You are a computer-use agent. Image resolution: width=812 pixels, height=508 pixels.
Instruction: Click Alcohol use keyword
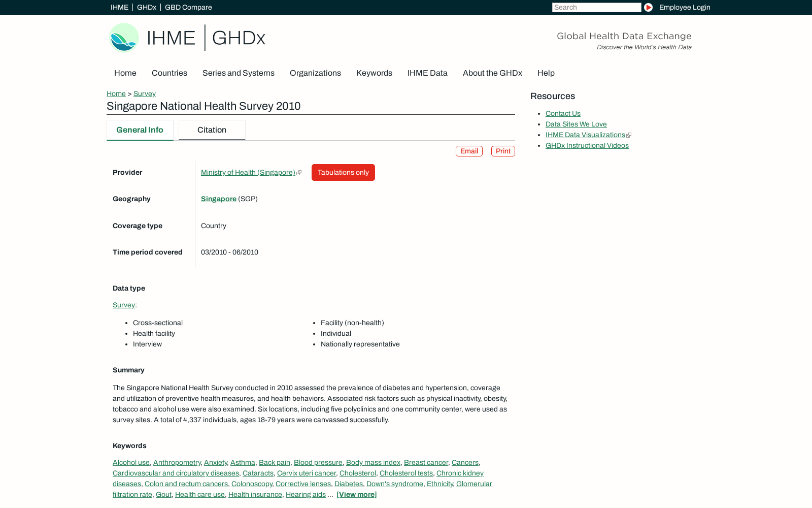pyautogui.click(x=131, y=462)
